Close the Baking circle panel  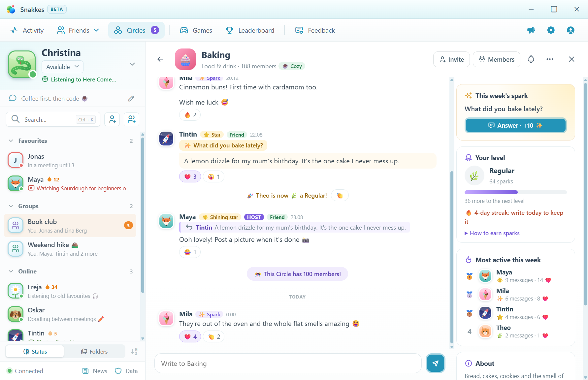click(x=572, y=59)
